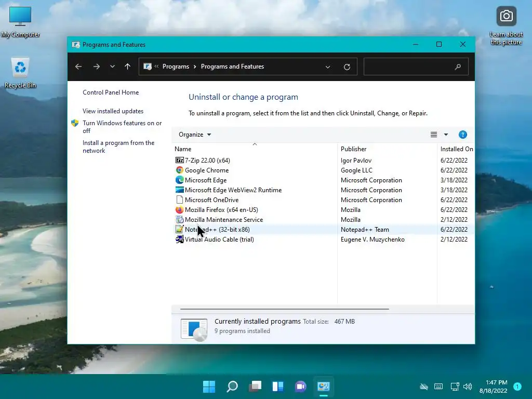Open Task View on the taskbar
This screenshot has width=532, height=399.
[255, 387]
